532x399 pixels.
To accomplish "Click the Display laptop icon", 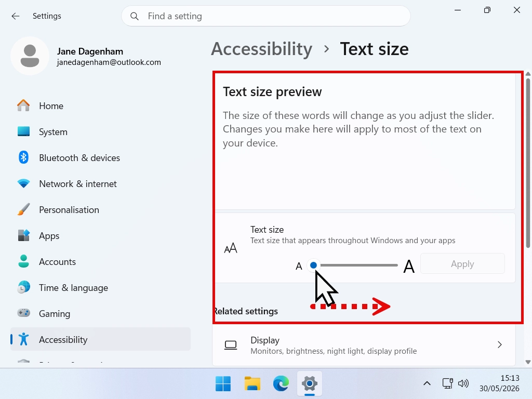I will tap(231, 345).
